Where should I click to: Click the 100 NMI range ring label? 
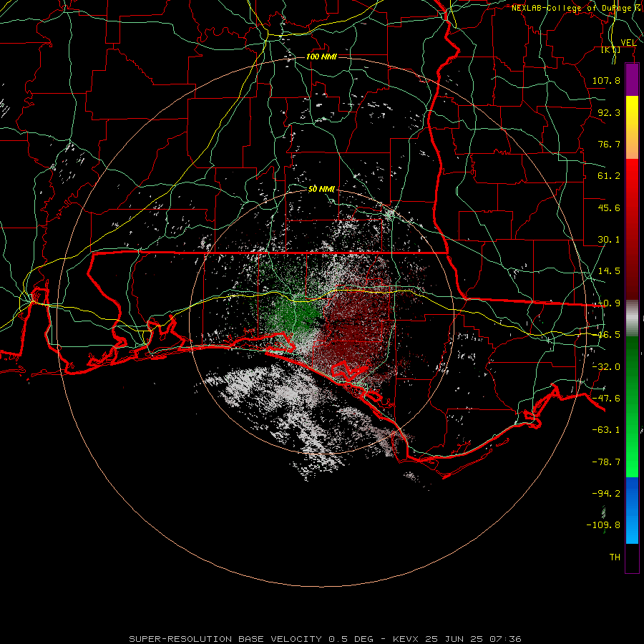[321, 57]
